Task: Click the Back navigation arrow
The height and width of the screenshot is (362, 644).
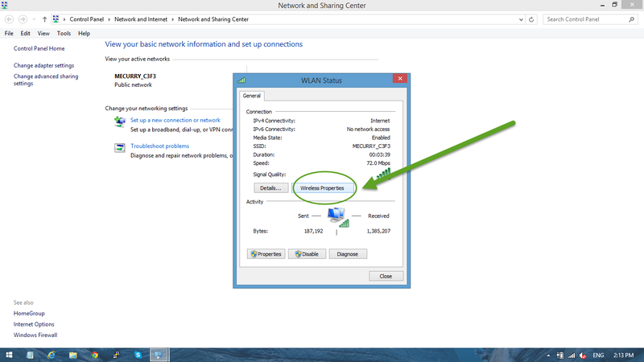Action: 10,19
